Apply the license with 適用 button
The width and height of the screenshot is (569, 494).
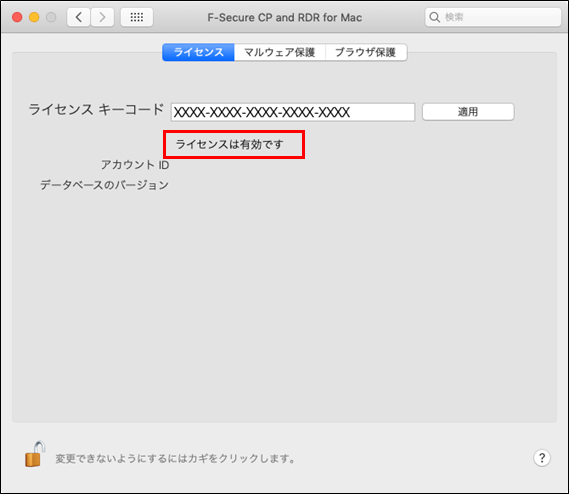tap(468, 112)
